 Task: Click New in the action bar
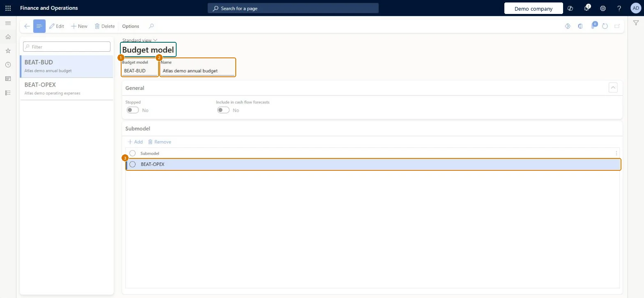[79, 26]
